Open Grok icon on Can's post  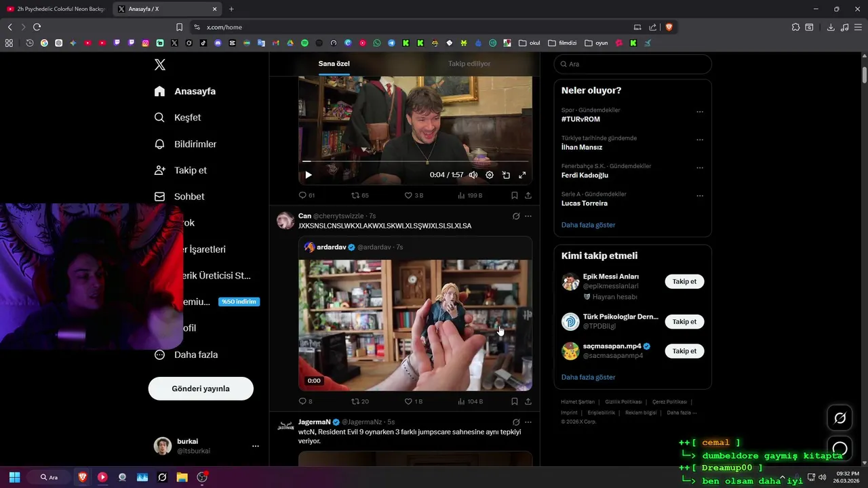coord(516,216)
